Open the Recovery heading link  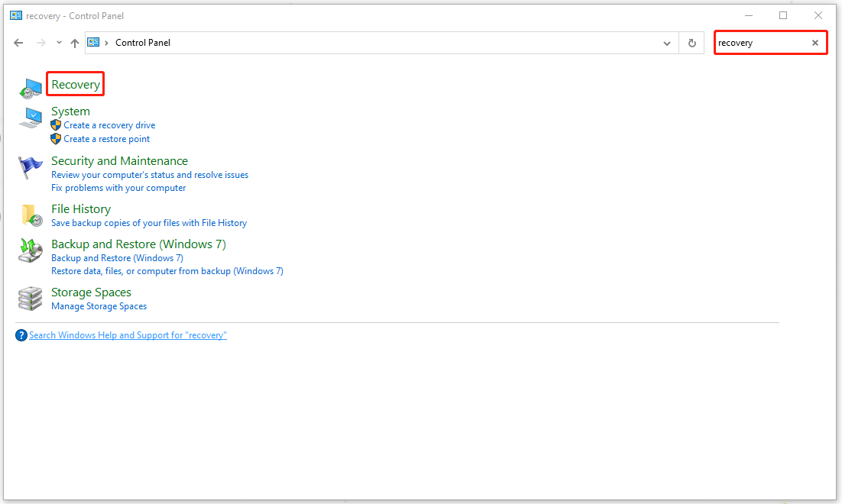click(76, 85)
